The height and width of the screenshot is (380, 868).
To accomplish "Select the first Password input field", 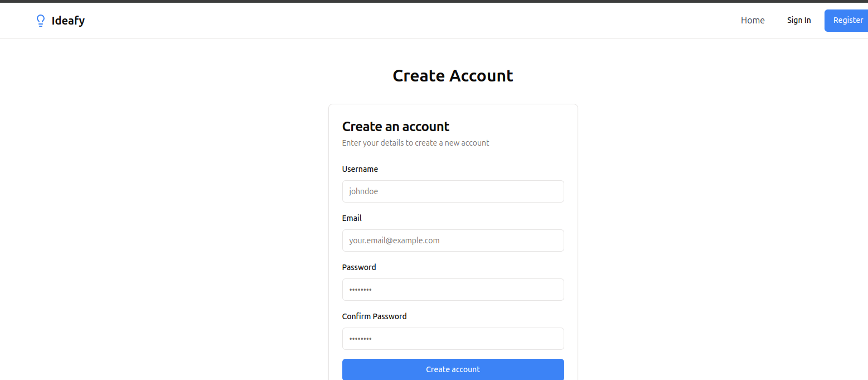I will coord(453,290).
